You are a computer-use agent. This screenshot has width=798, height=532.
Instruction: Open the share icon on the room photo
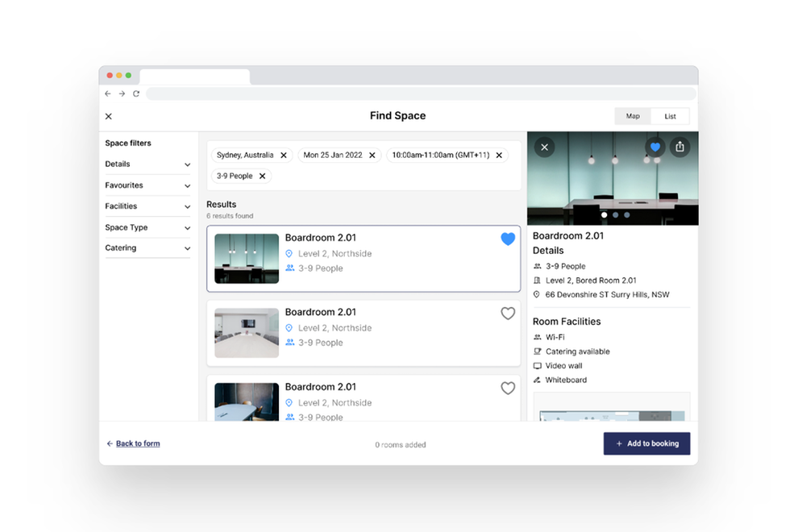(681, 147)
